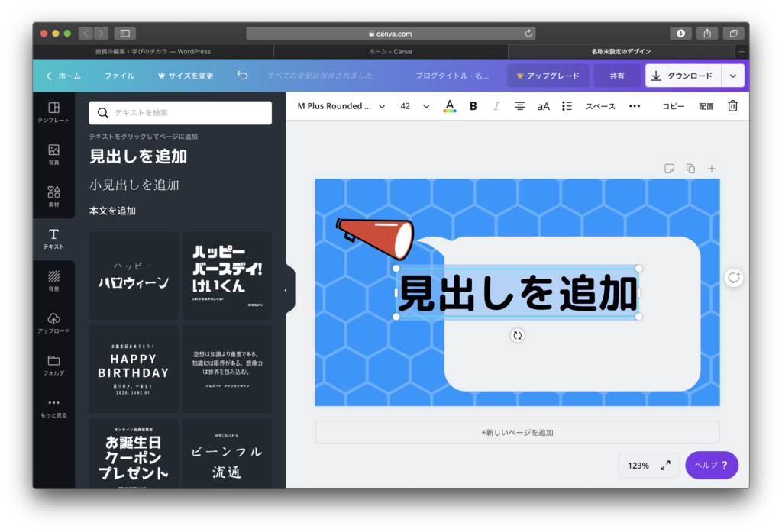Open the 背景 (Background) sidebar panel
Viewport: 782px width, 532px height.
(x=53, y=281)
